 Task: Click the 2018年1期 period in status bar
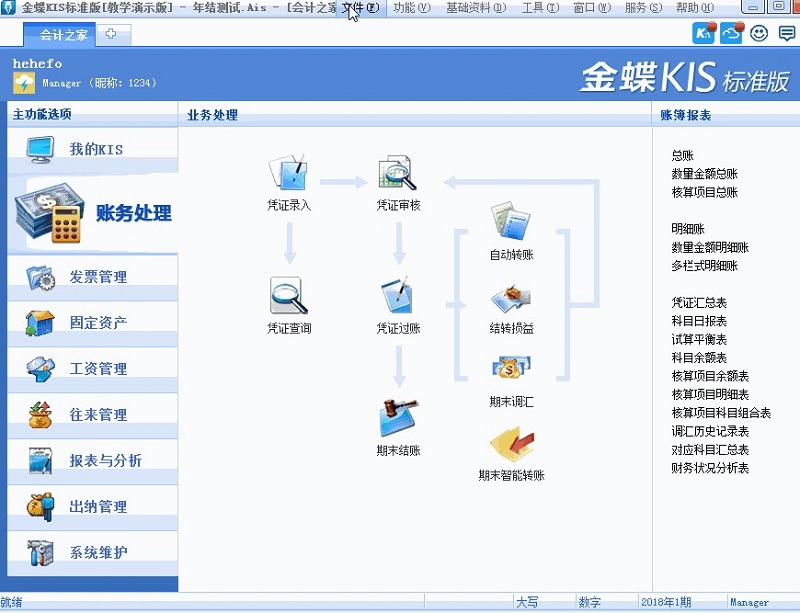pyautogui.click(x=666, y=602)
